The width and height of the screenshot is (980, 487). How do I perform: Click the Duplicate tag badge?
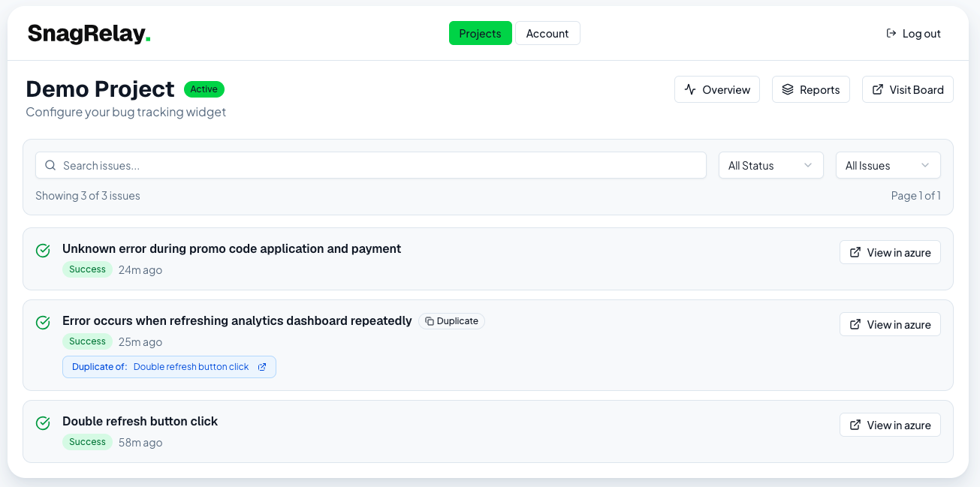coord(451,320)
